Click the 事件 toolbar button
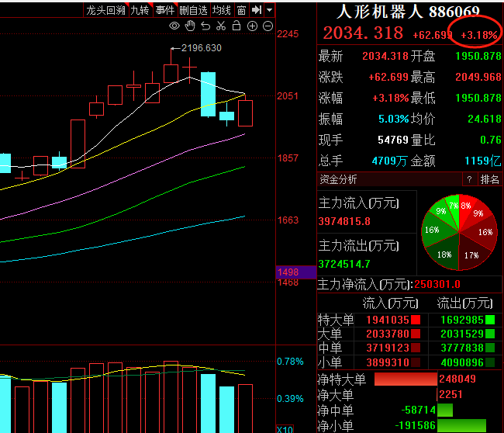Screen dimensions: 504x433 coord(165,10)
